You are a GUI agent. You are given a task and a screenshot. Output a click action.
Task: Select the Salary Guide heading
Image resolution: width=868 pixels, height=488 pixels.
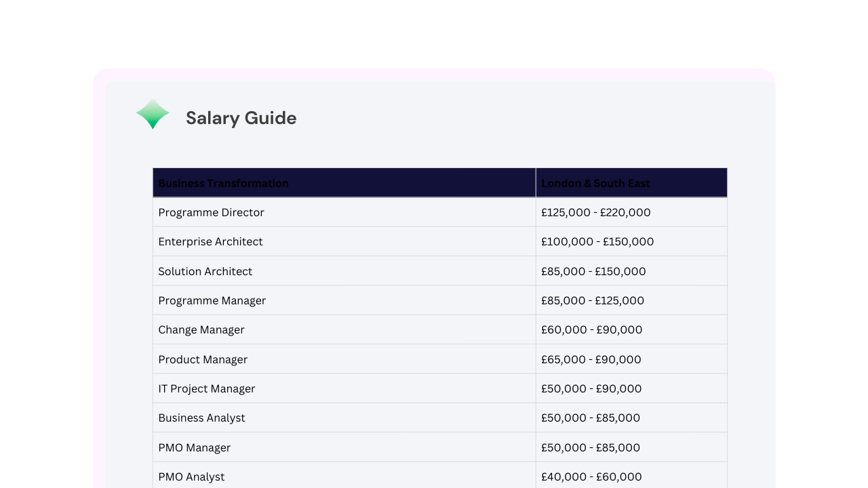pyautogui.click(x=241, y=118)
